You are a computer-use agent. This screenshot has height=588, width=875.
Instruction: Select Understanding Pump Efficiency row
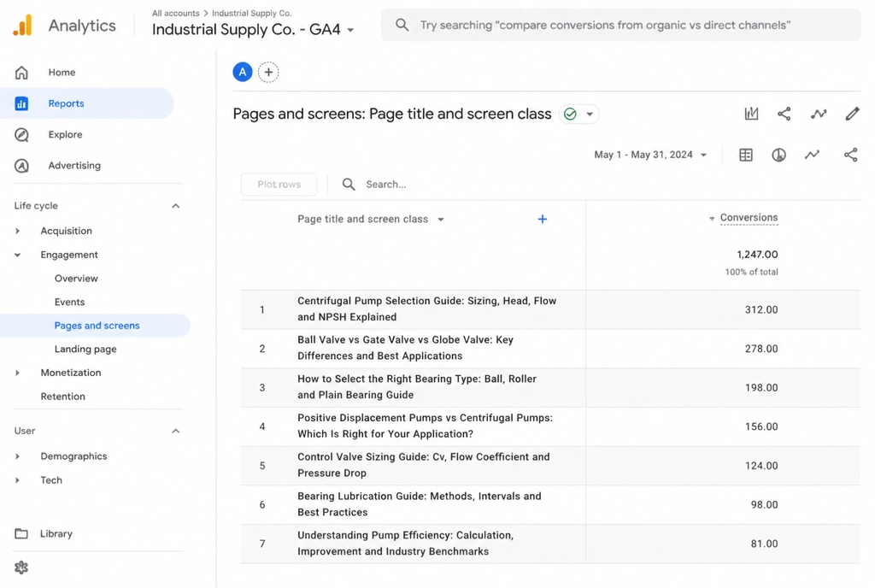click(x=550, y=544)
